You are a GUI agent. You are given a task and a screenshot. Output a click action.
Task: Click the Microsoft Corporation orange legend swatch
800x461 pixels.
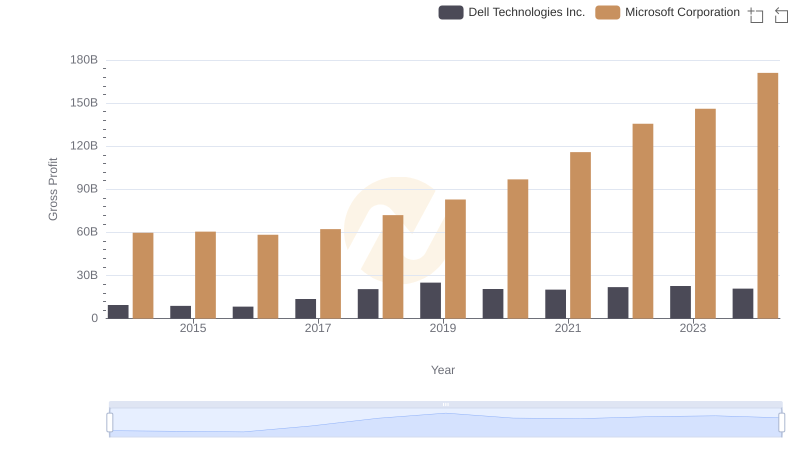click(x=608, y=12)
